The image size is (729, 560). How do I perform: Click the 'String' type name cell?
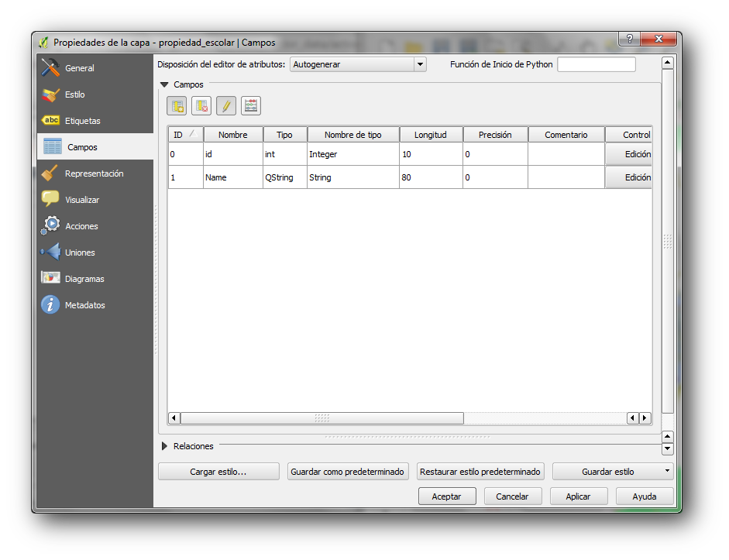[x=352, y=177]
